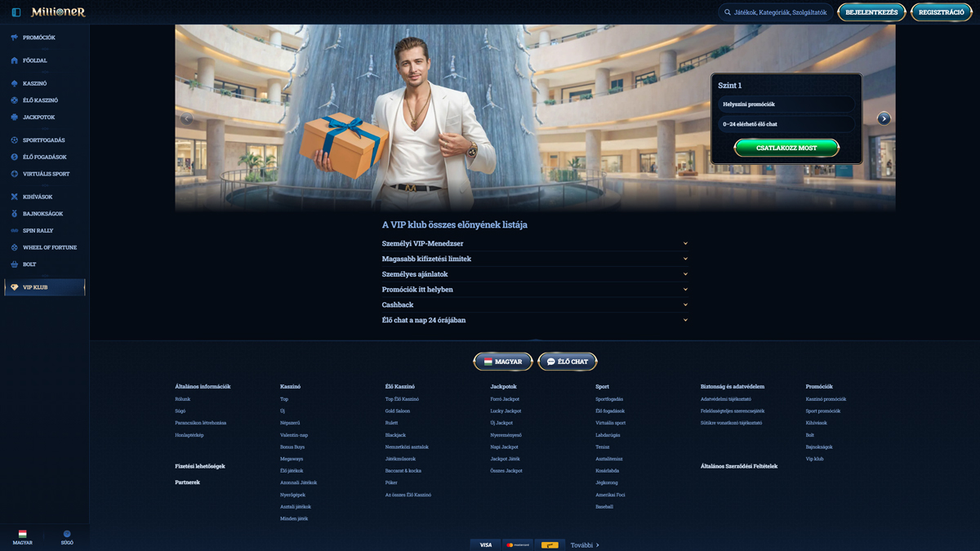Advance the banner with the next arrow

(x=884, y=118)
